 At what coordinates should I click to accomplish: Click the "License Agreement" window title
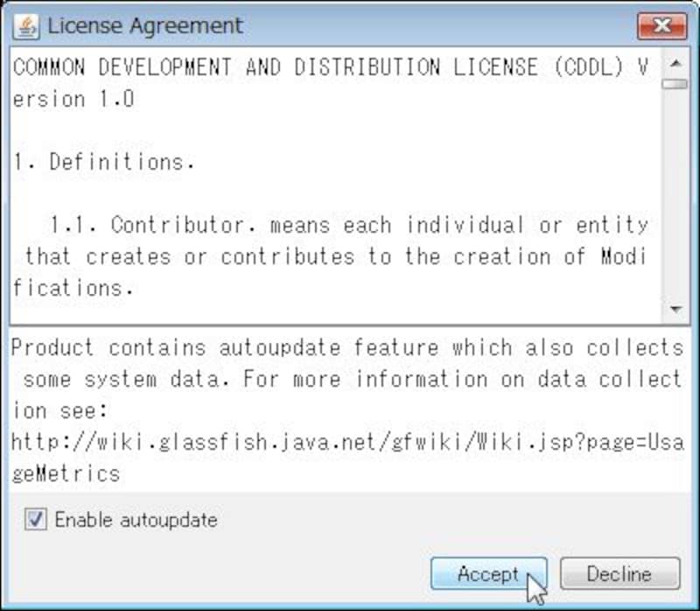tap(145, 25)
